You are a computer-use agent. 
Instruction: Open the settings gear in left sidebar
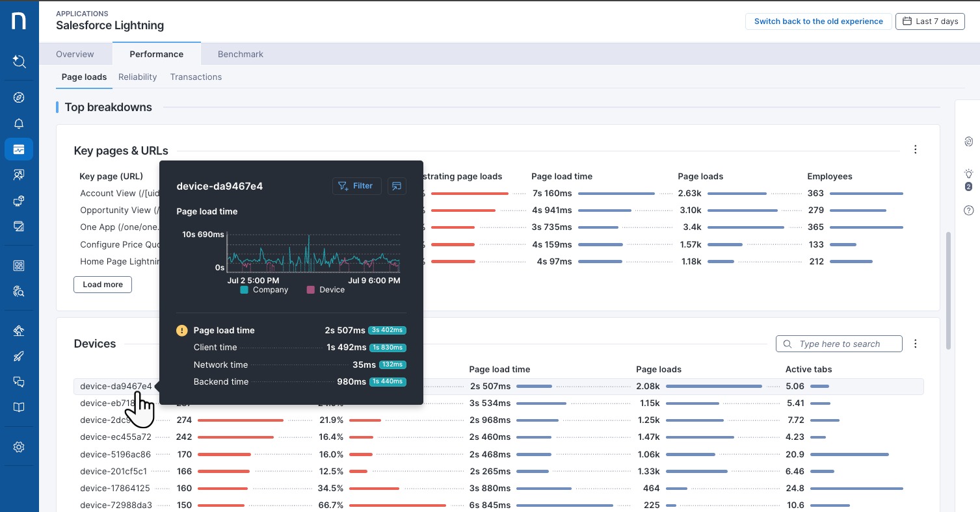point(19,447)
